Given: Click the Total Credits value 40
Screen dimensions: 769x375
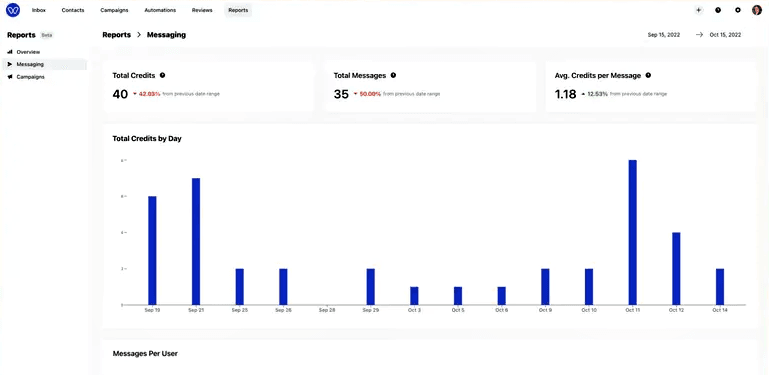Looking at the screenshot, I should pos(120,94).
